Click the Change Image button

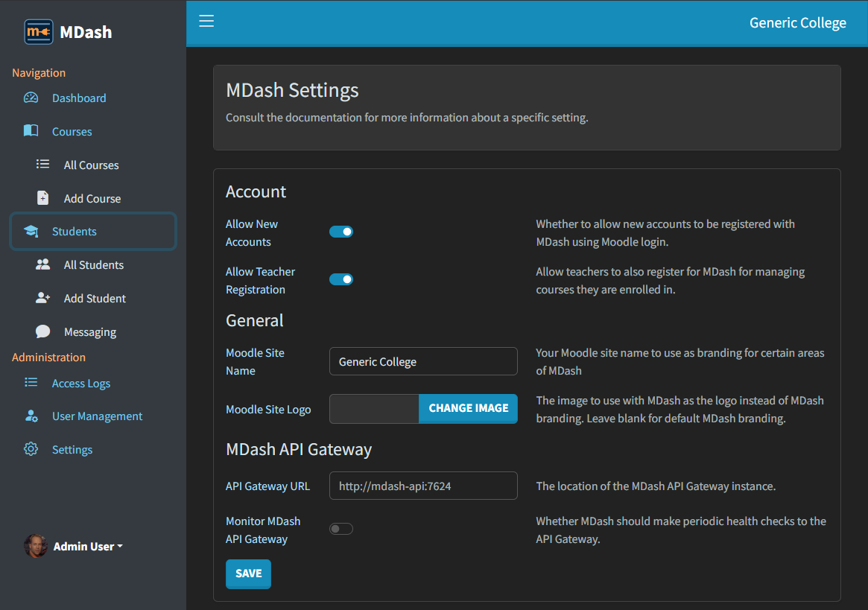point(469,408)
